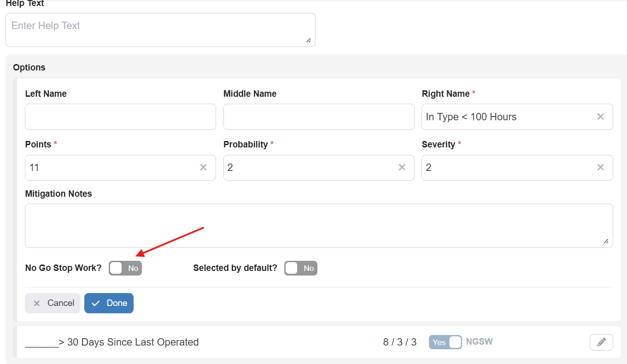627x364 pixels.
Task: Click inside the Mitigation Notes textarea
Action: (x=318, y=226)
